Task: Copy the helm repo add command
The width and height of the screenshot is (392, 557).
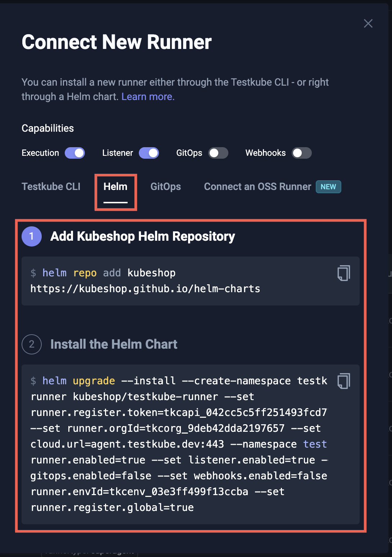Action: click(x=343, y=273)
